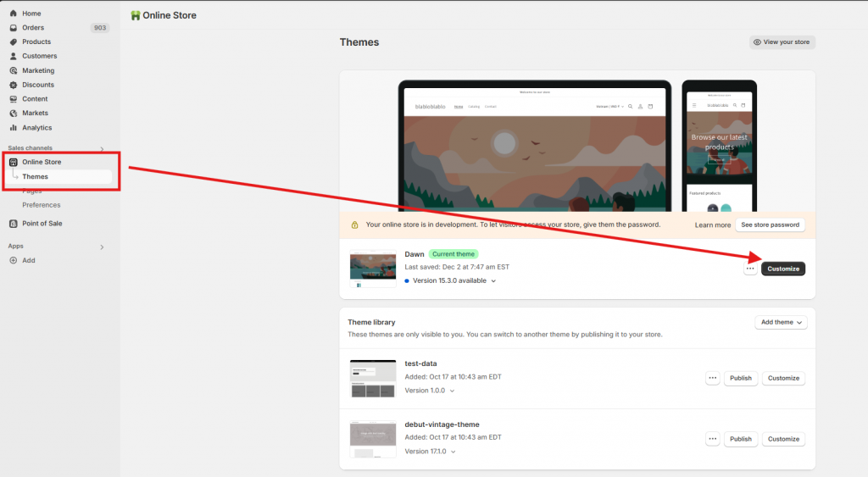Click the Point of Sale icon

[x=14, y=224]
